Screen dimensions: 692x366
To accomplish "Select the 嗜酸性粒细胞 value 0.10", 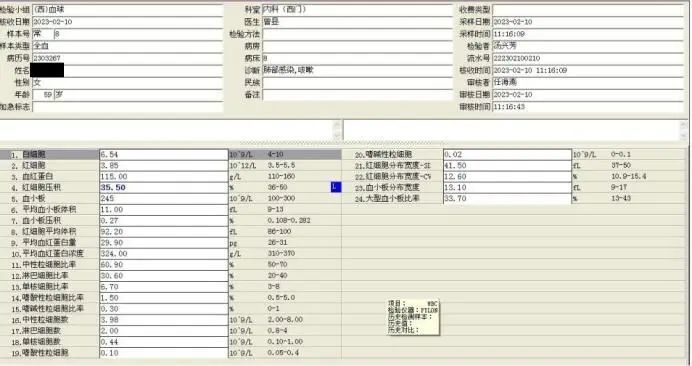I will pos(164,353).
